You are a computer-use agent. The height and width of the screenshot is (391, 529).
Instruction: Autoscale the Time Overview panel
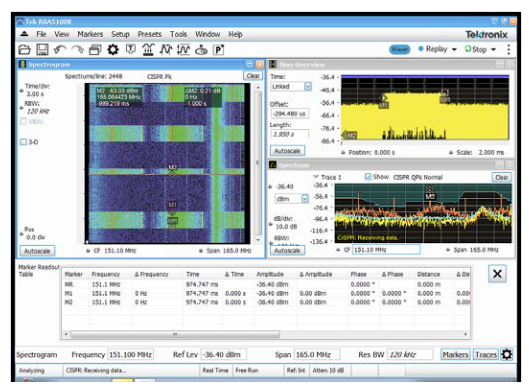coord(287,150)
